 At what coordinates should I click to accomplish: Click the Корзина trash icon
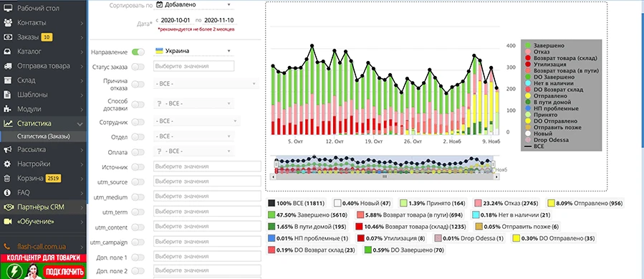tap(7, 178)
